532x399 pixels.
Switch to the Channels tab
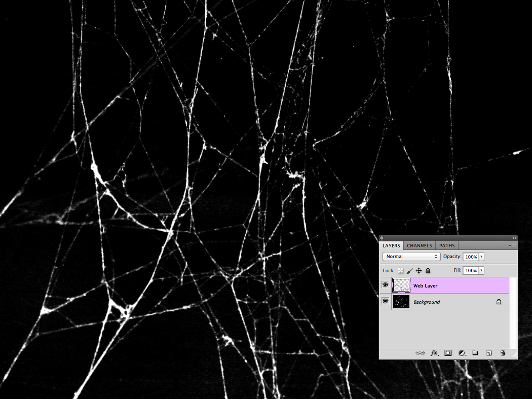point(420,245)
